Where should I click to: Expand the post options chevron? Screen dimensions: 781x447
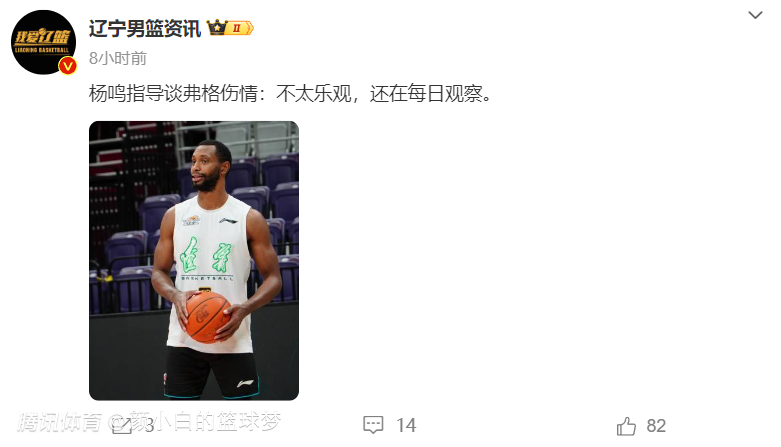pyautogui.click(x=755, y=15)
